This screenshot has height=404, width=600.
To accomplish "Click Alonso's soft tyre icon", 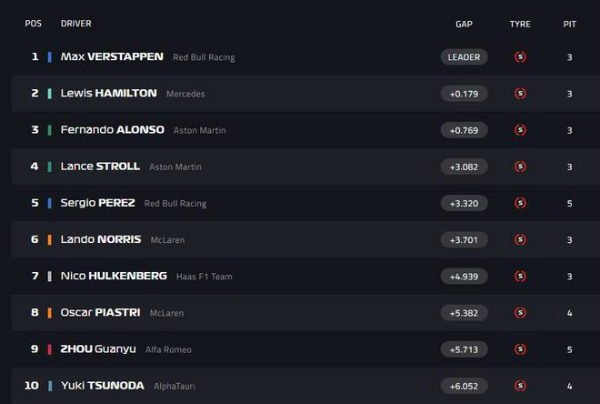I will [x=520, y=130].
